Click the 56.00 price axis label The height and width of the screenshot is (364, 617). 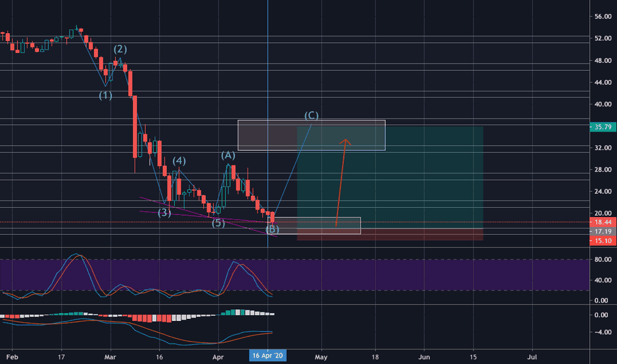[x=603, y=17]
